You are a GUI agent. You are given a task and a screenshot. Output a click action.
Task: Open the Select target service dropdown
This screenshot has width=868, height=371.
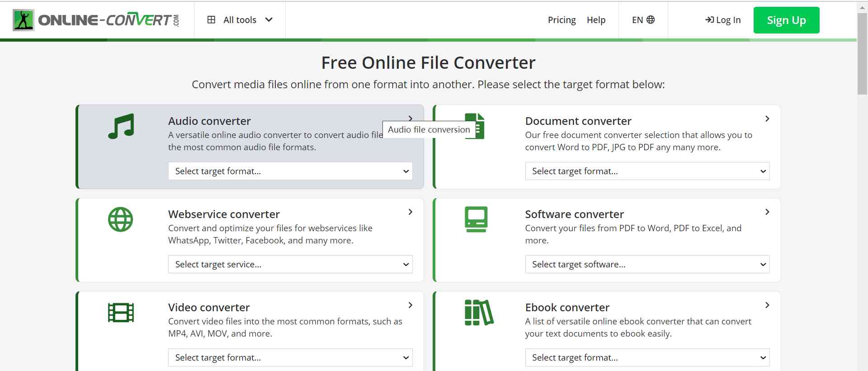[290, 264]
